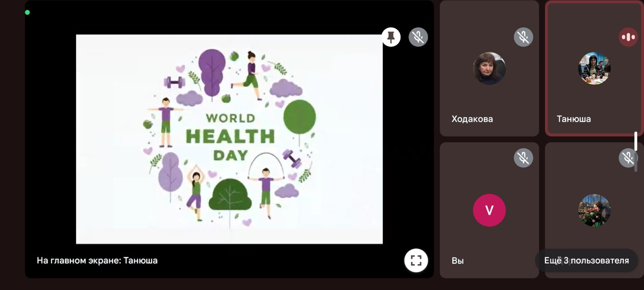Select the participant avatar with tulips
This screenshot has width=644, height=290.
click(x=594, y=210)
